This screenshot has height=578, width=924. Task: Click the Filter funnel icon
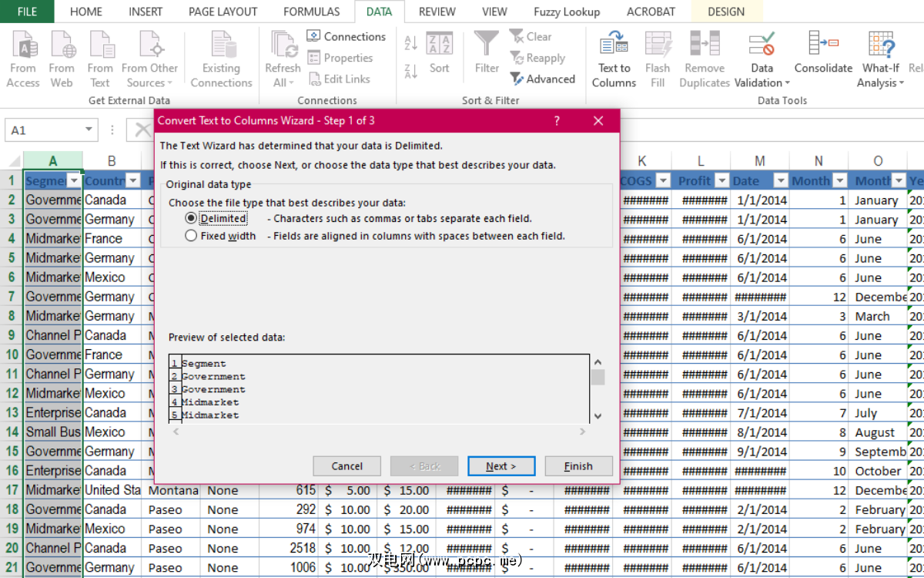[x=487, y=45]
